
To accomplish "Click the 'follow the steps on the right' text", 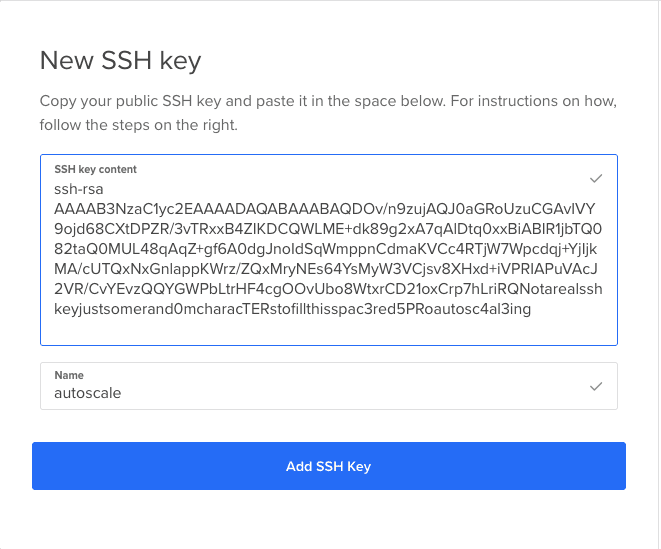I will tap(139, 125).
